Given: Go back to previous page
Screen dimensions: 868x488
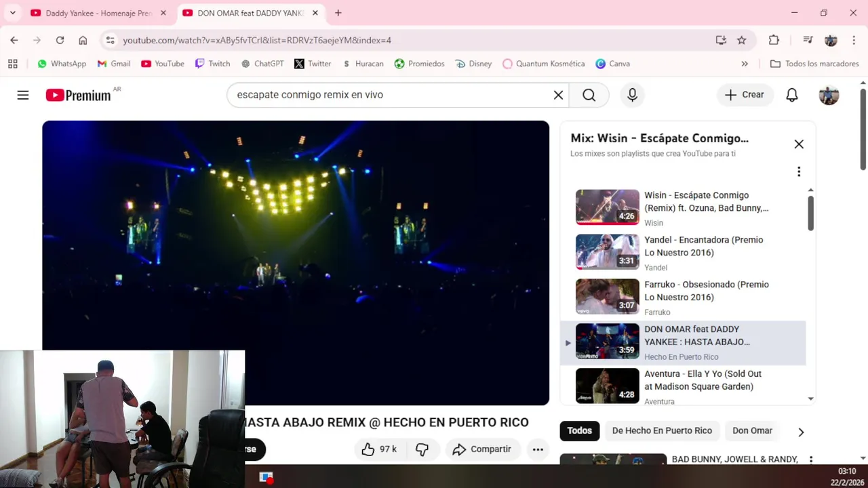Looking at the screenshot, I should tap(14, 40).
